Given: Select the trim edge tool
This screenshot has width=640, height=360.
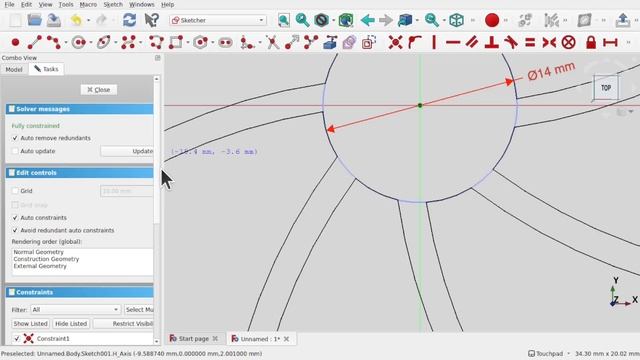Looking at the screenshot, I should (x=272, y=42).
